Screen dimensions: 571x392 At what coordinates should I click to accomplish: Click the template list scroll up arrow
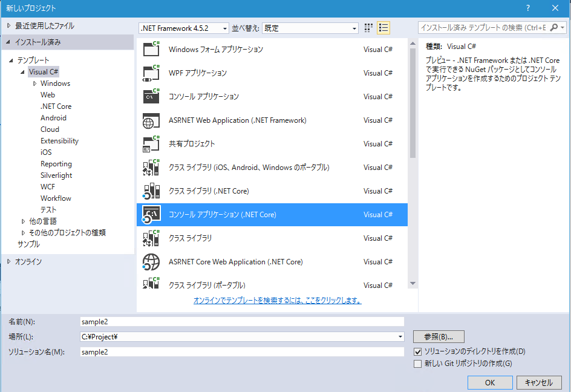point(413,44)
